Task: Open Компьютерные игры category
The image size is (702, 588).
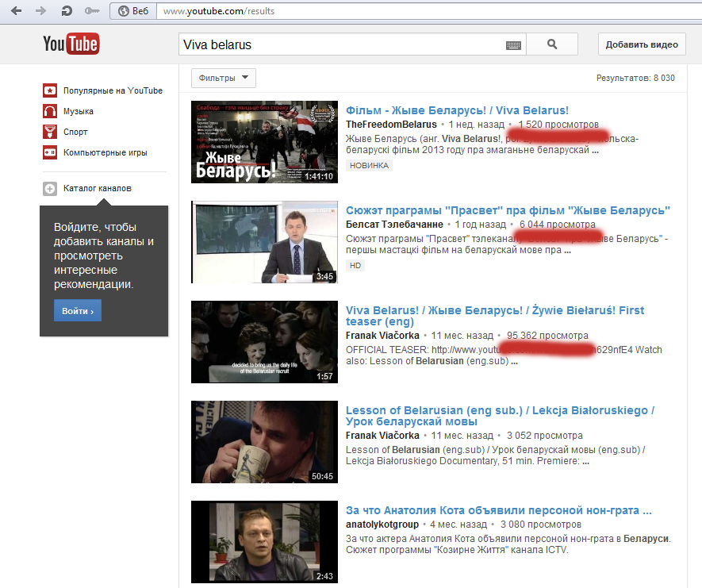Action: click(105, 152)
